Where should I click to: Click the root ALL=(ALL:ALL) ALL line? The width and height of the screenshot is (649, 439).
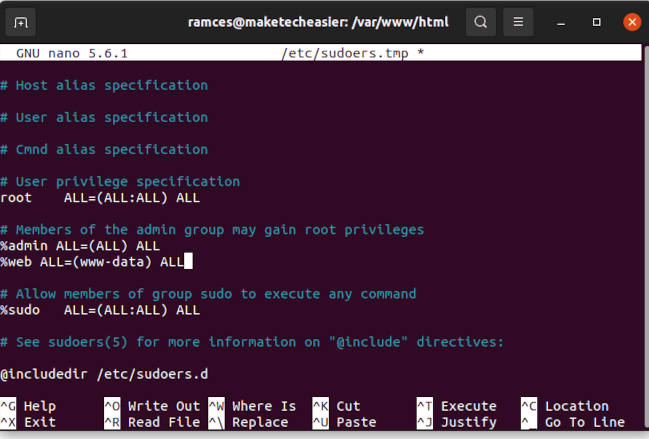pos(100,198)
